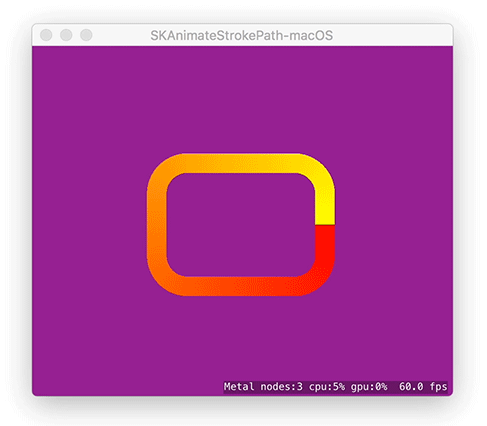Minimize the SKAnimateStrokePath-macOS window

(66, 35)
